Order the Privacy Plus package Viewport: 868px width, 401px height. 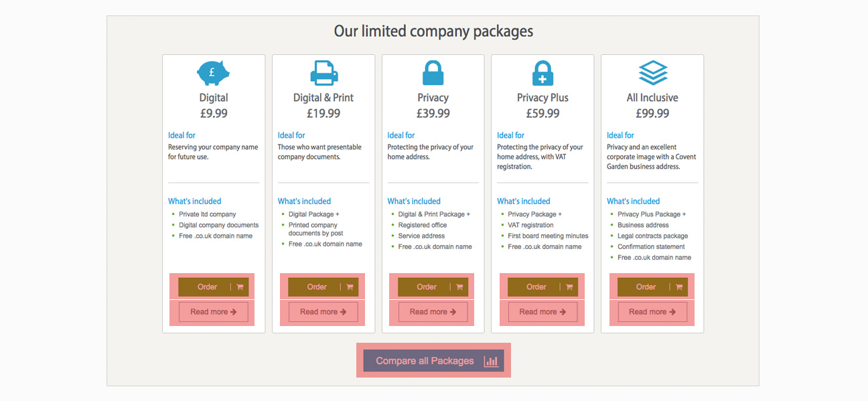[x=543, y=287]
